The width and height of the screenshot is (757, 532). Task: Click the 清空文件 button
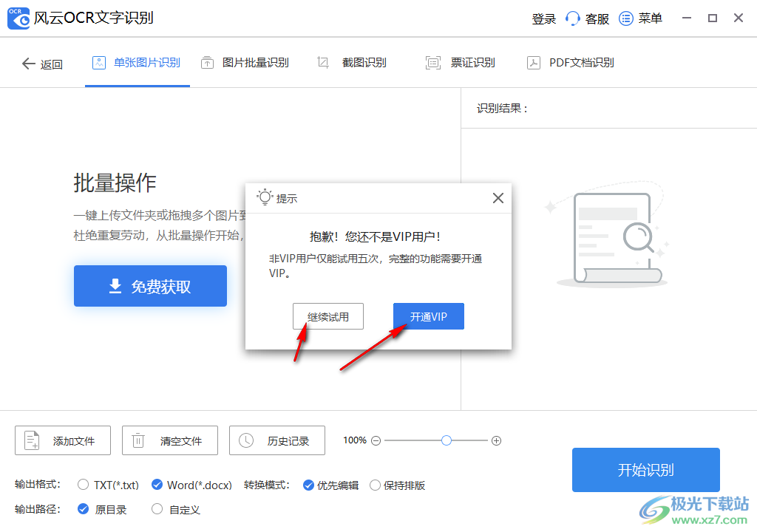click(x=170, y=440)
